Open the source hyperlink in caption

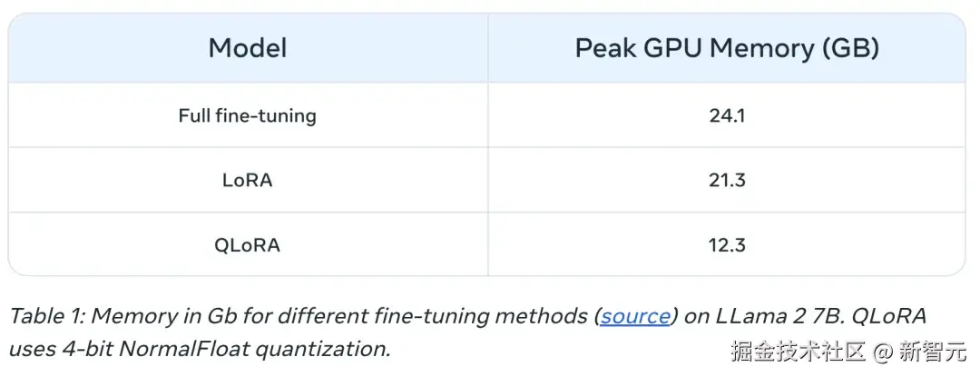635,316
